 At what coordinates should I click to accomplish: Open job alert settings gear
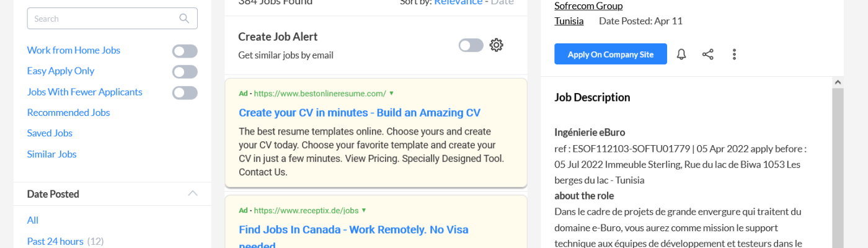pyautogui.click(x=496, y=45)
